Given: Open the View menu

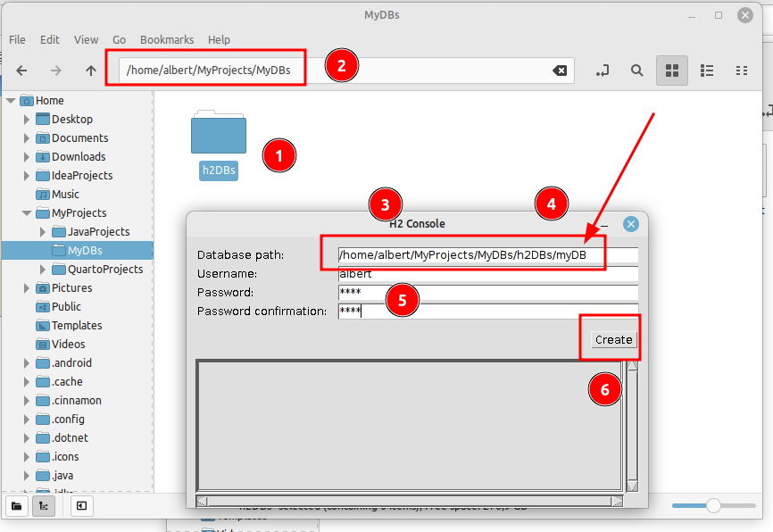Looking at the screenshot, I should (87, 39).
